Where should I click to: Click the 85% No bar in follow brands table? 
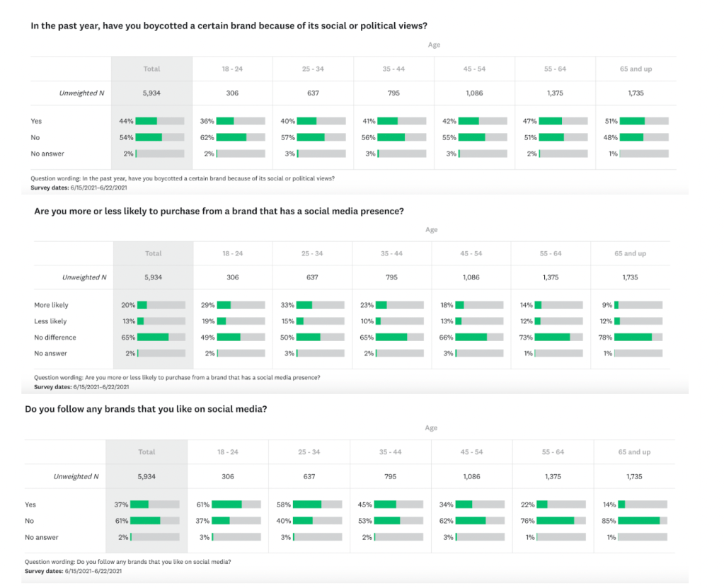pyautogui.click(x=643, y=521)
